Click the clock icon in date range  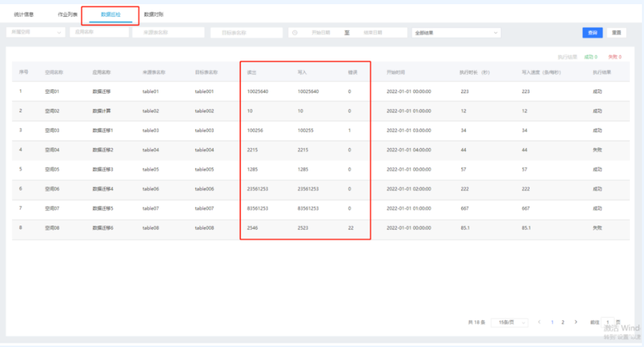click(294, 33)
